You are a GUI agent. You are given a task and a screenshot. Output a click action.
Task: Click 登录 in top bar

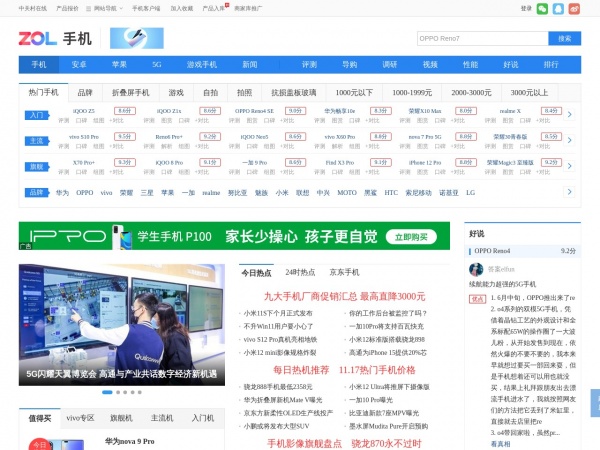pyautogui.click(x=526, y=8)
